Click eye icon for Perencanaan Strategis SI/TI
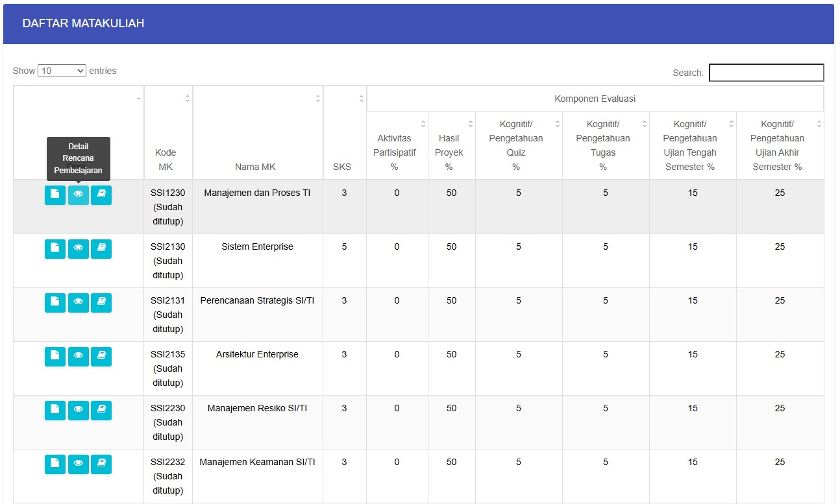840x504 pixels. (79, 303)
